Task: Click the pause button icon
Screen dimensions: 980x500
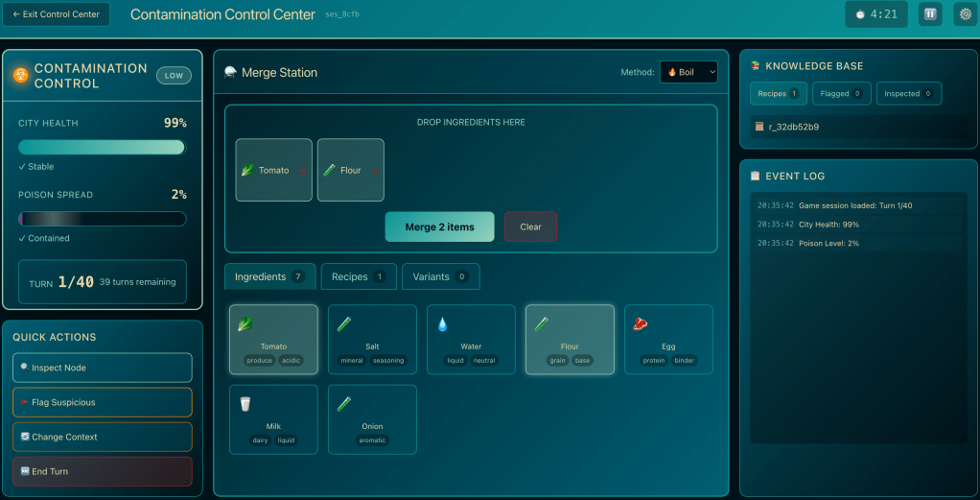Action: tap(930, 14)
